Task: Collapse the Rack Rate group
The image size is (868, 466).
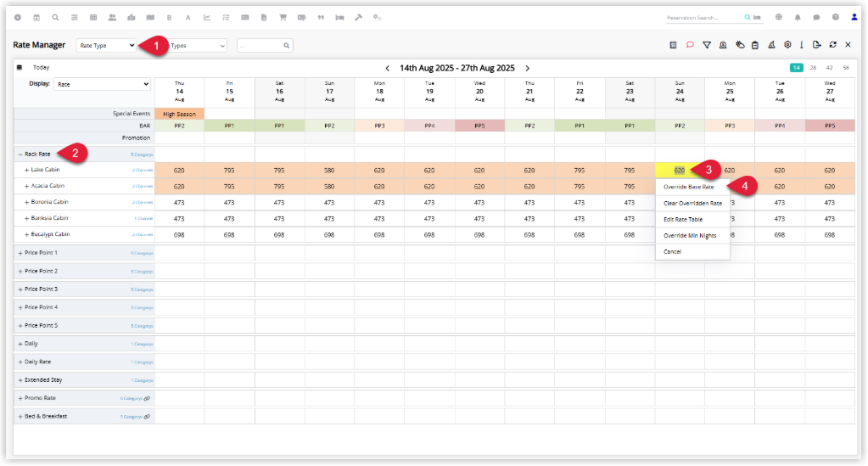Action: click(20, 154)
